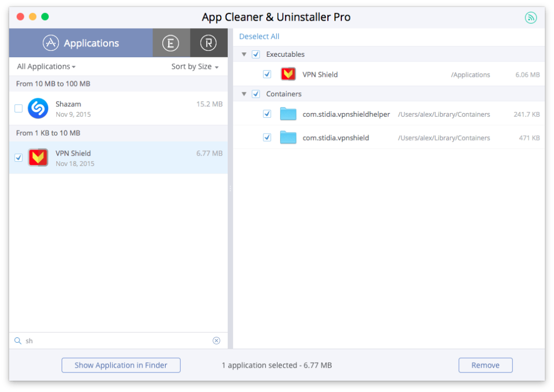Uncheck the Containers group checkbox
The width and height of the screenshot is (554, 392).
256,94
